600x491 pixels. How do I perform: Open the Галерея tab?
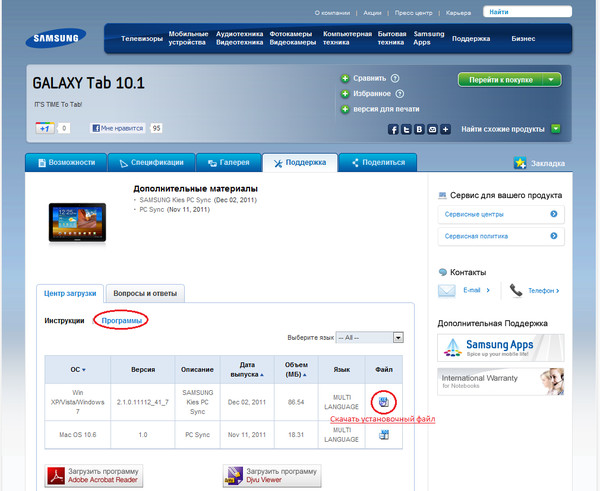click(229, 163)
